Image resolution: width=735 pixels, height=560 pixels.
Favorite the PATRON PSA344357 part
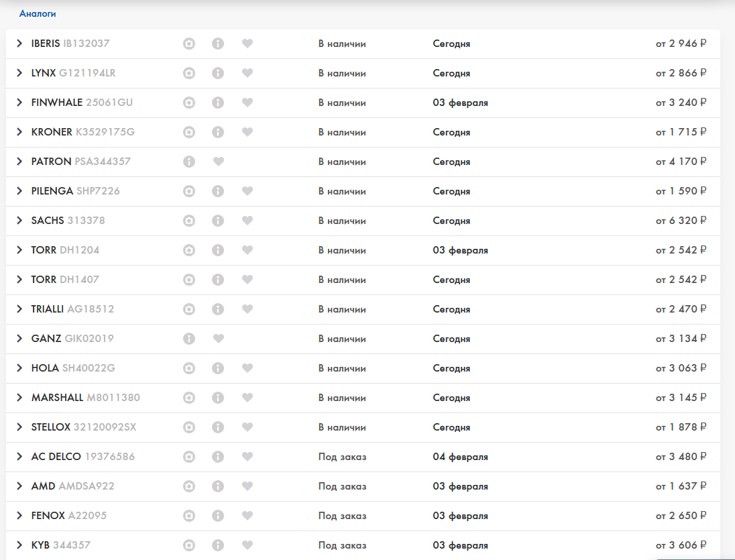pyautogui.click(x=219, y=161)
